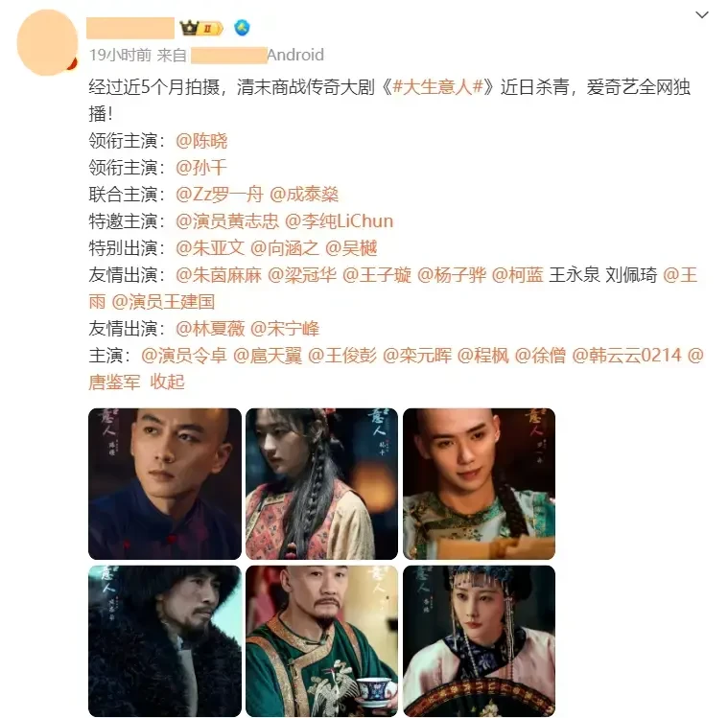Open the #大生意人# hashtag topic
Viewport: 728px width, 718px height.
point(436,87)
